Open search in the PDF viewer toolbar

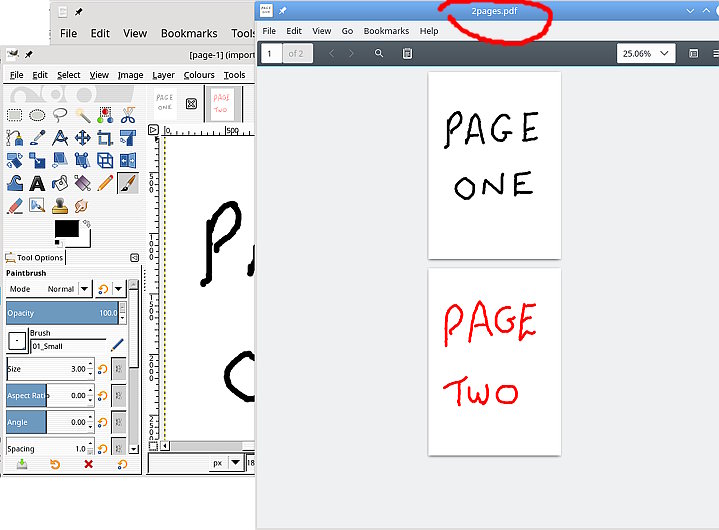point(379,53)
